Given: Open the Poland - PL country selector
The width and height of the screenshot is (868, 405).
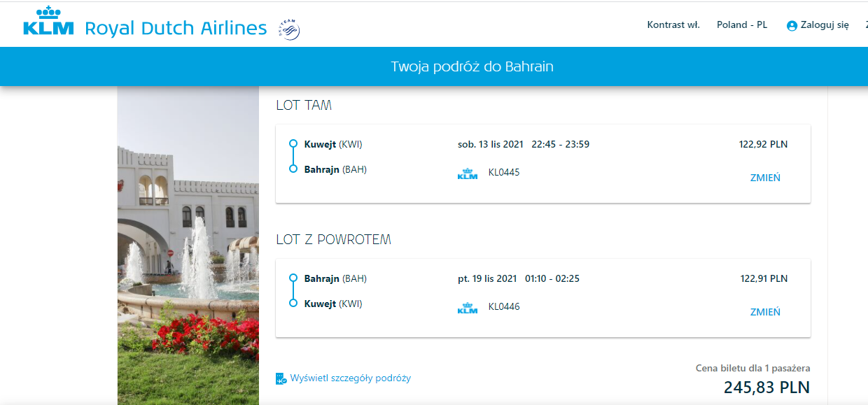Looking at the screenshot, I should [742, 24].
